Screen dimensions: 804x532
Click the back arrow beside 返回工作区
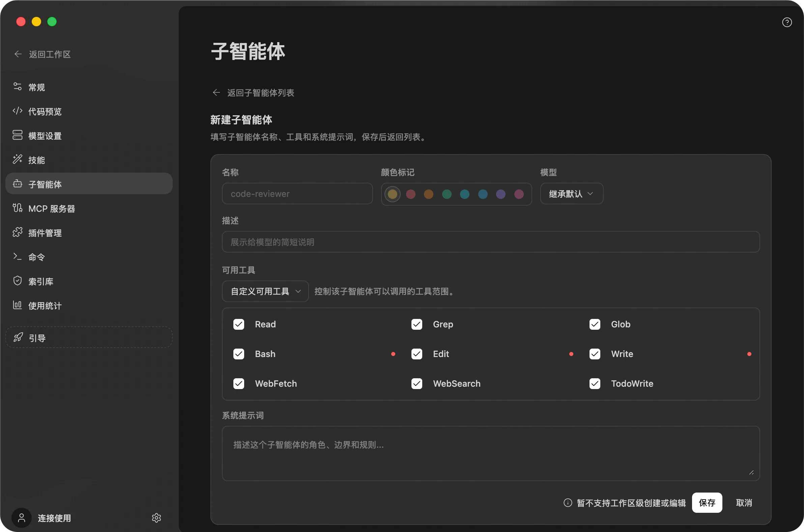(x=18, y=54)
